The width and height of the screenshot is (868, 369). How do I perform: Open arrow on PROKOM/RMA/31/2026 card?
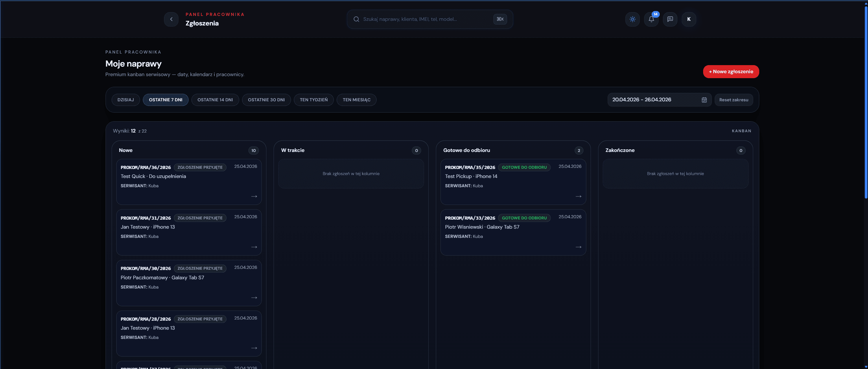[254, 247]
